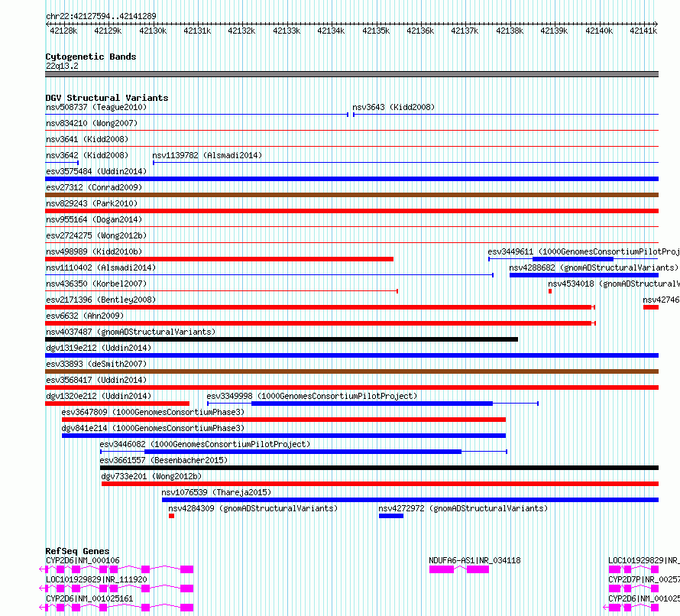Click the chr22:42127594..42141289 coordinate label
The width and height of the screenshot is (680, 616).
pos(101,16)
